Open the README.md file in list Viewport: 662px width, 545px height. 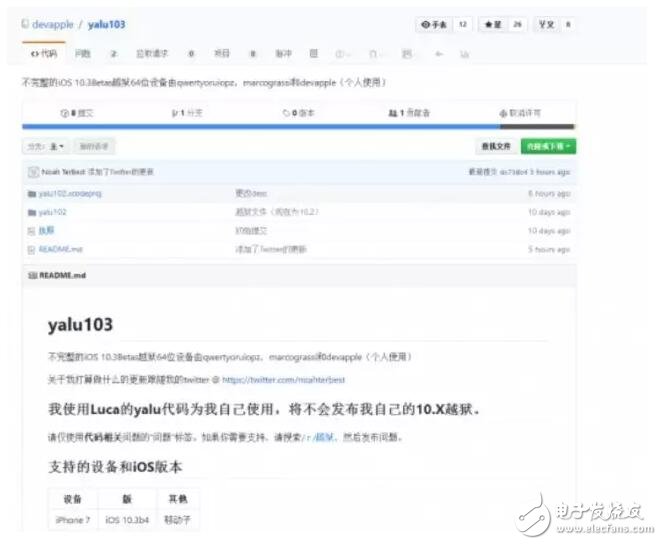(x=60, y=249)
